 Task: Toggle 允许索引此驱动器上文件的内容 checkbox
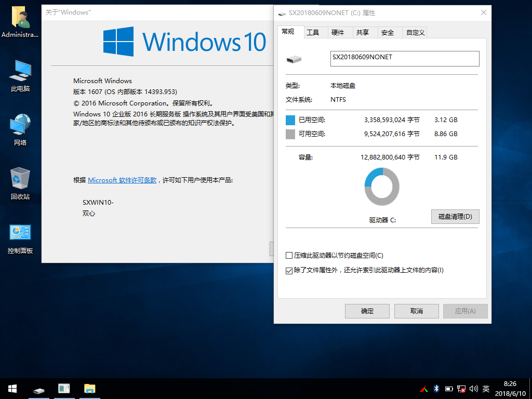pyautogui.click(x=289, y=270)
